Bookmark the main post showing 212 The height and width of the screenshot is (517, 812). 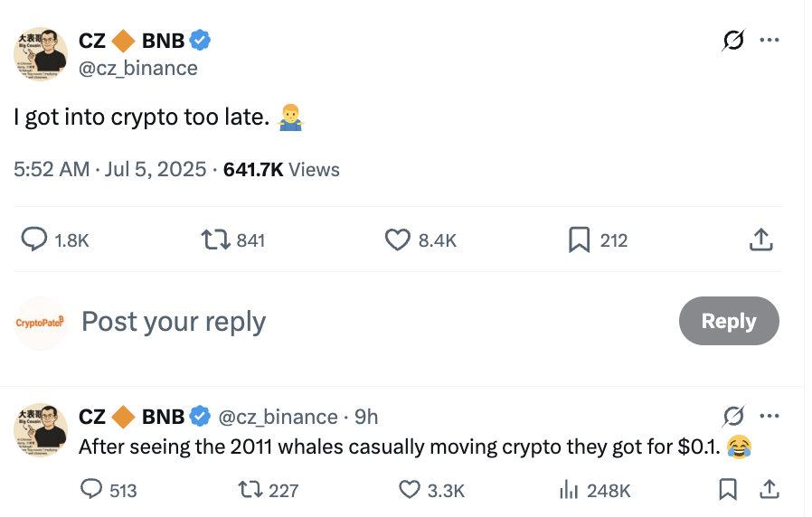[x=579, y=240]
